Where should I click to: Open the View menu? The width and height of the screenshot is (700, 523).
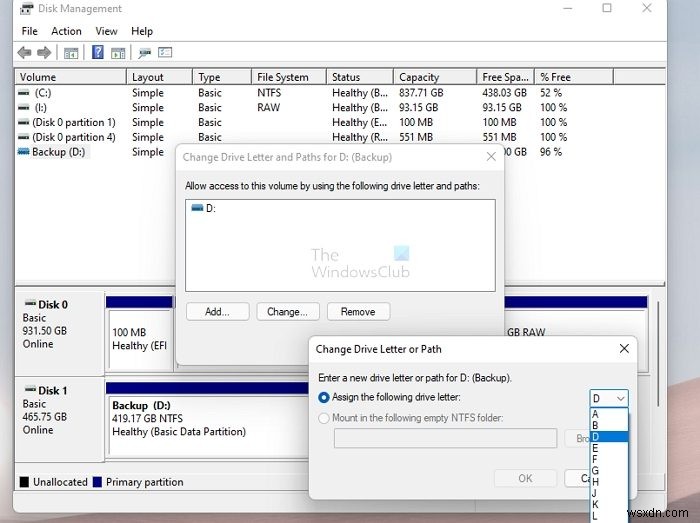coord(106,31)
